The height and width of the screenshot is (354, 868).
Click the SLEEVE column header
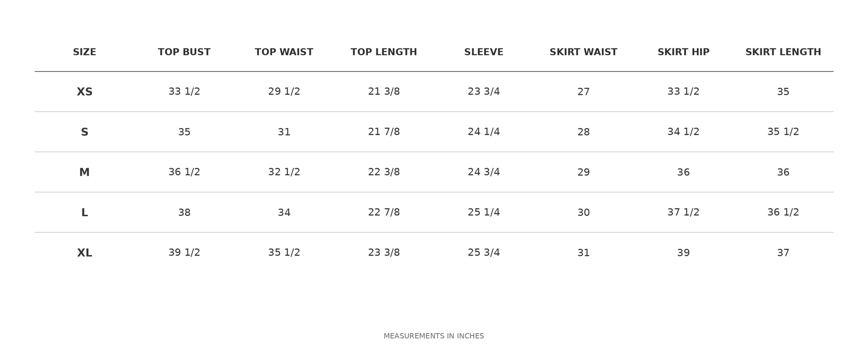(484, 52)
